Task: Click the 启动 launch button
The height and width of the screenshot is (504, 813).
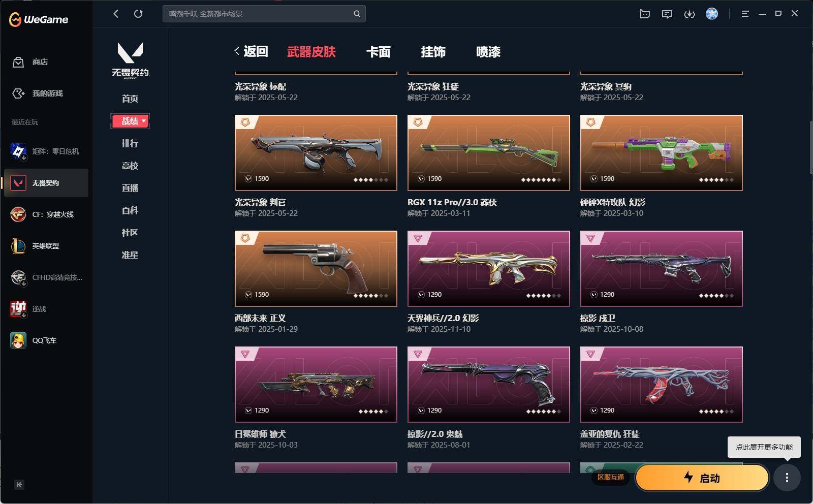Action: tap(702, 478)
